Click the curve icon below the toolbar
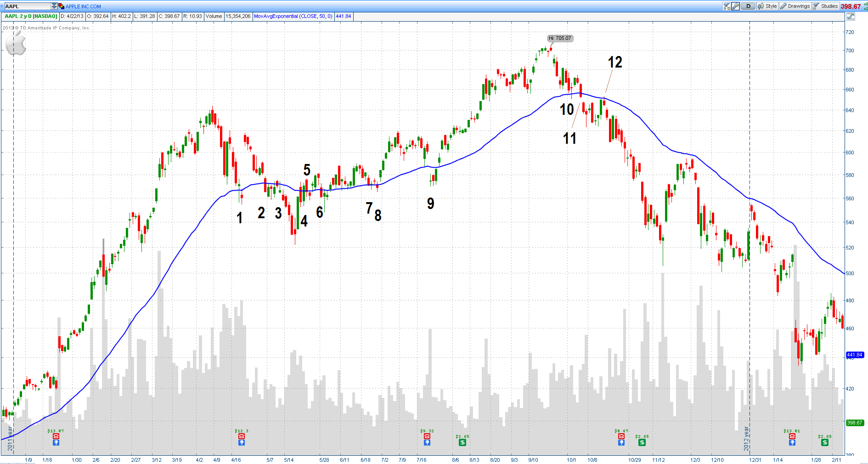This screenshot has height=464, width=868. (851, 16)
